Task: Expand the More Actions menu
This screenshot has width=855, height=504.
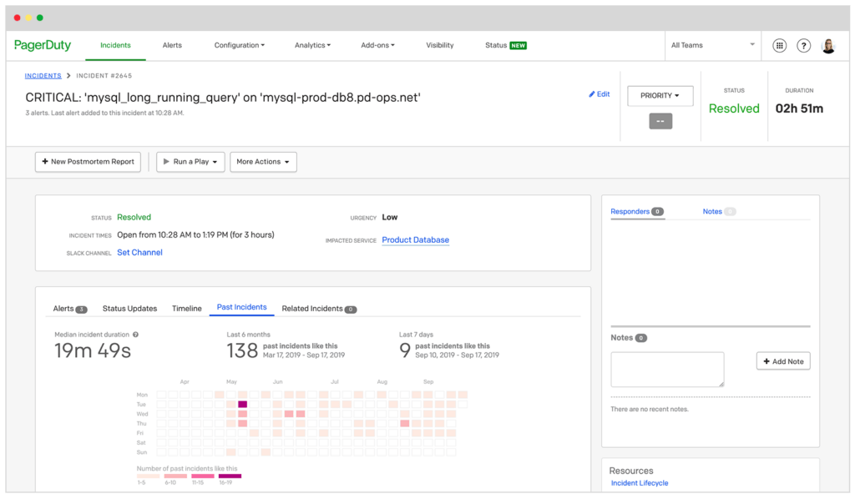Action: (x=263, y=162)
